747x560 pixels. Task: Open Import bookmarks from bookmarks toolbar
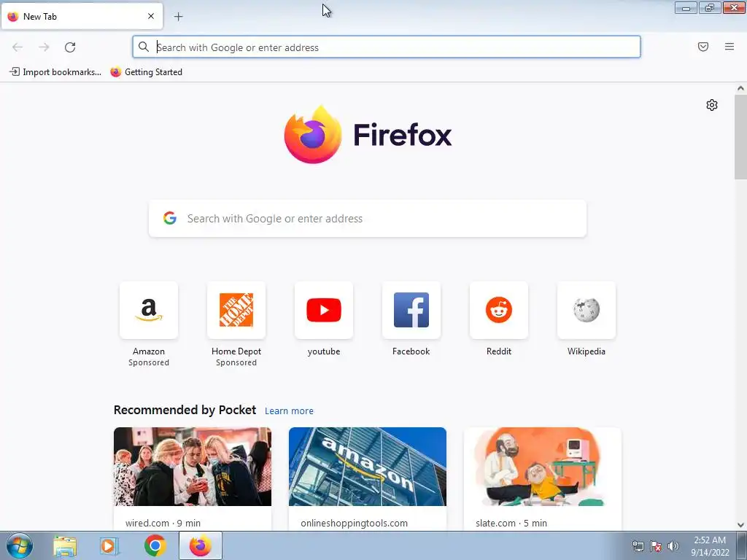[55, 72]
